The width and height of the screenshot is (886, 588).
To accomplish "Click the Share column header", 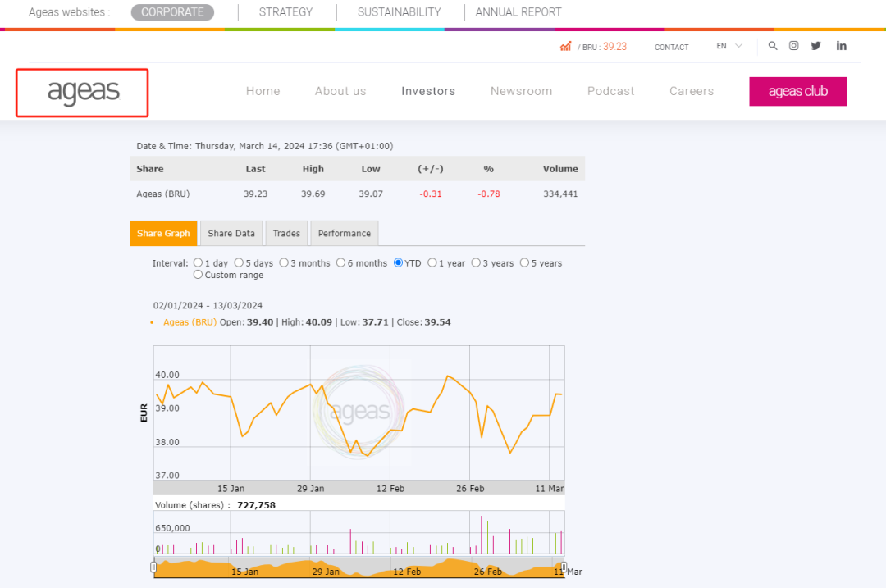I will click(x=150, y=169).
